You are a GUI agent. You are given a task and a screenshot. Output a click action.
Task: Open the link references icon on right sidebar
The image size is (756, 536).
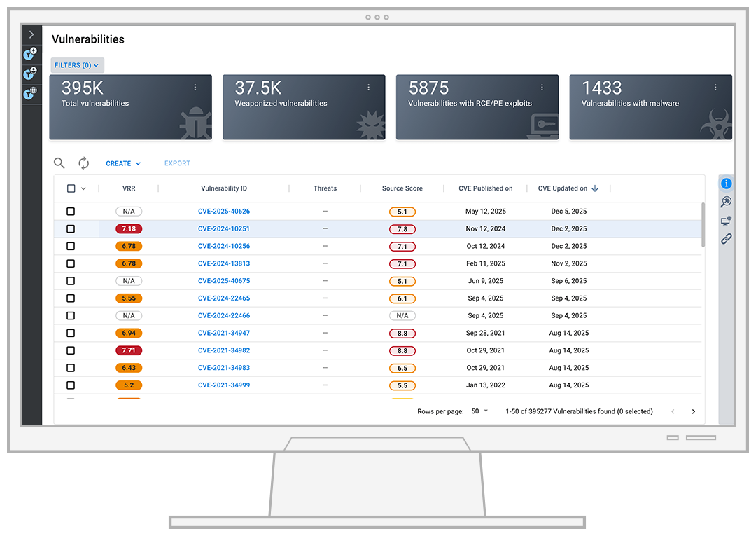coord(726,239)
